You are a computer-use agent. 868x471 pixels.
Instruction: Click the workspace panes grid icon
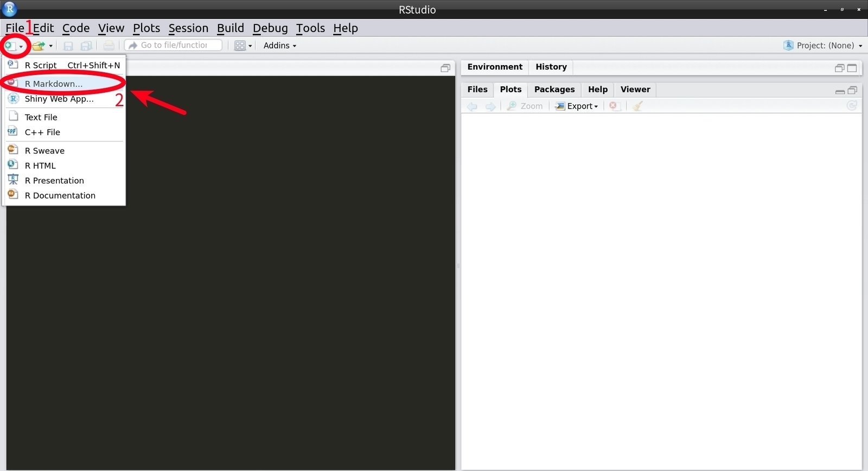coord(240,46)
